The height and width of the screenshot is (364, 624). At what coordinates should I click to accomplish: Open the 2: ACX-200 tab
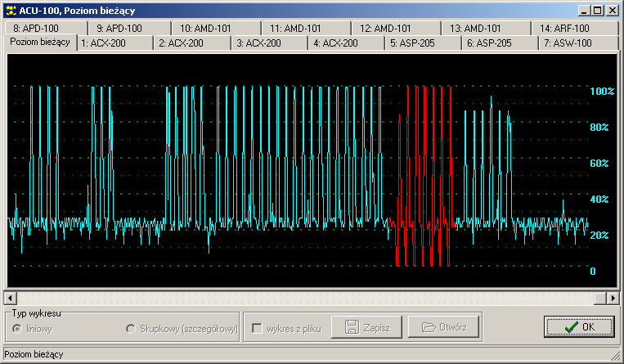193,43
